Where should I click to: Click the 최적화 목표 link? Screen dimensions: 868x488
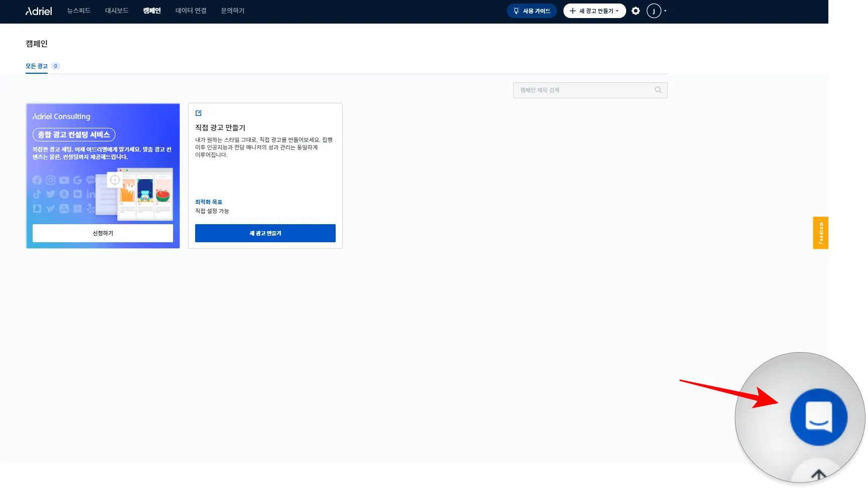tap(209, 202)
